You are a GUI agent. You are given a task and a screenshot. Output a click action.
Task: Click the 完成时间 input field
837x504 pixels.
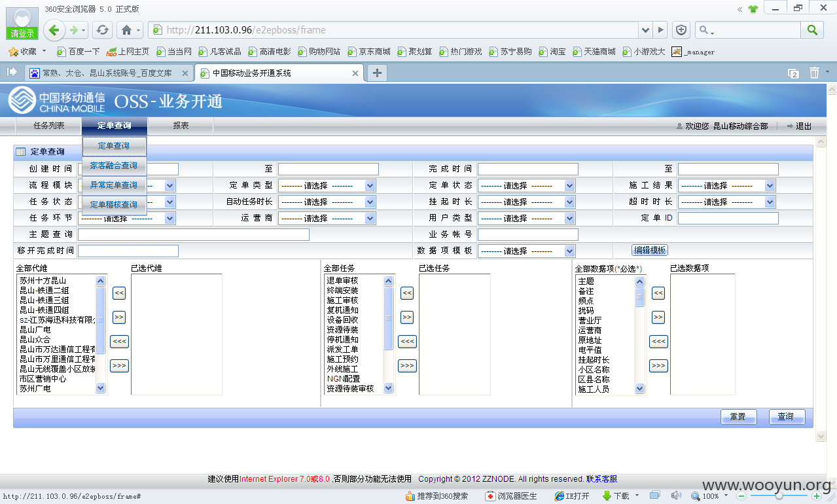(528, 170)
